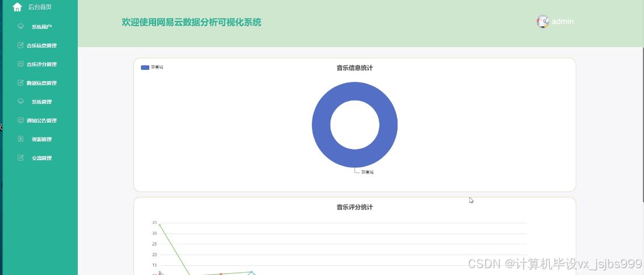
Task: Click the edit icon beside 数据信息管理
Action: (20, 82)
